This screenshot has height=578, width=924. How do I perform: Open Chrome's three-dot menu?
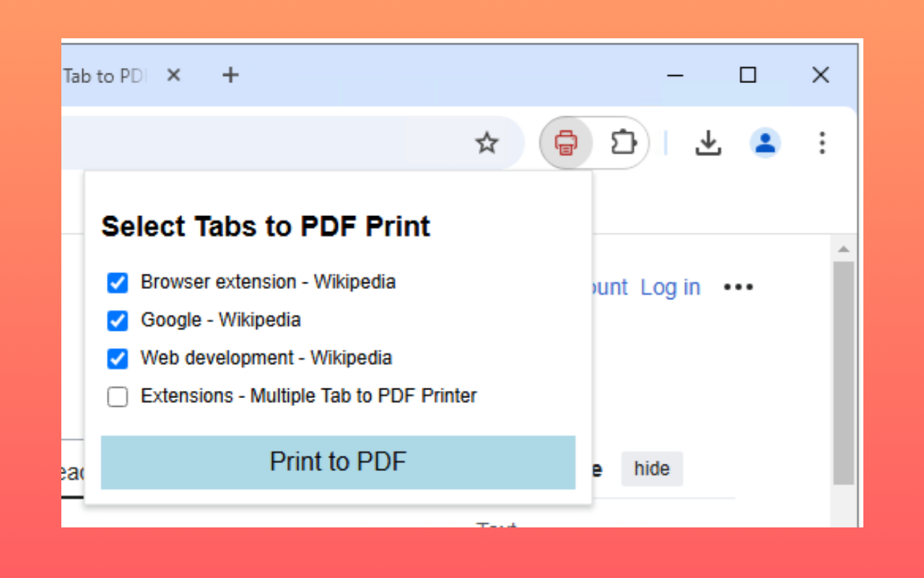pyautogui.click(x=821, y=143)
